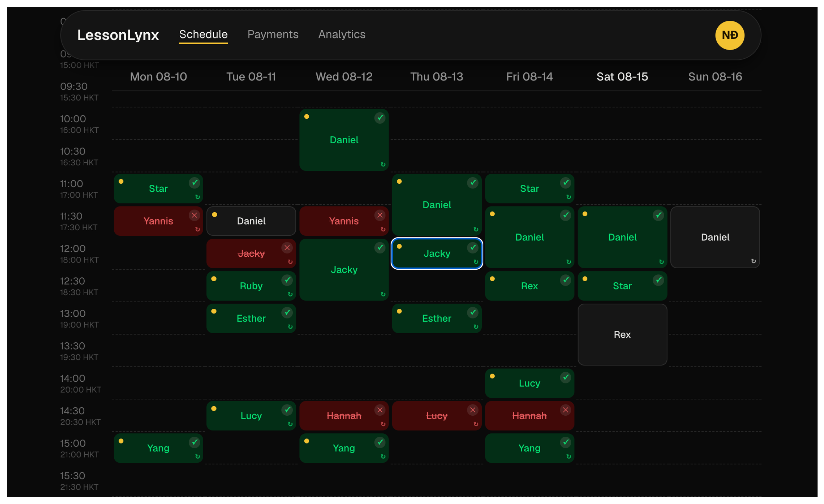Click the yellow dot on Saturday Star lesson
Screen dimensions: 824x504
(585, 279)
